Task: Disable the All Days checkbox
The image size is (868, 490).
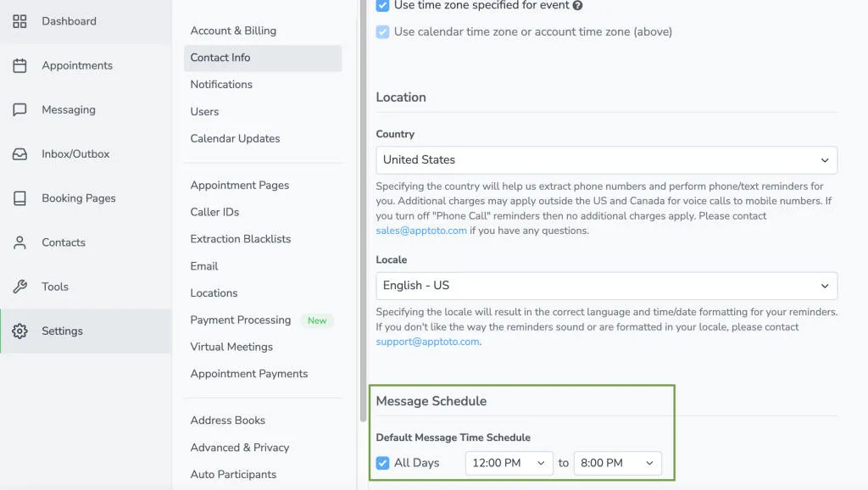Action: tap(381, 463)
